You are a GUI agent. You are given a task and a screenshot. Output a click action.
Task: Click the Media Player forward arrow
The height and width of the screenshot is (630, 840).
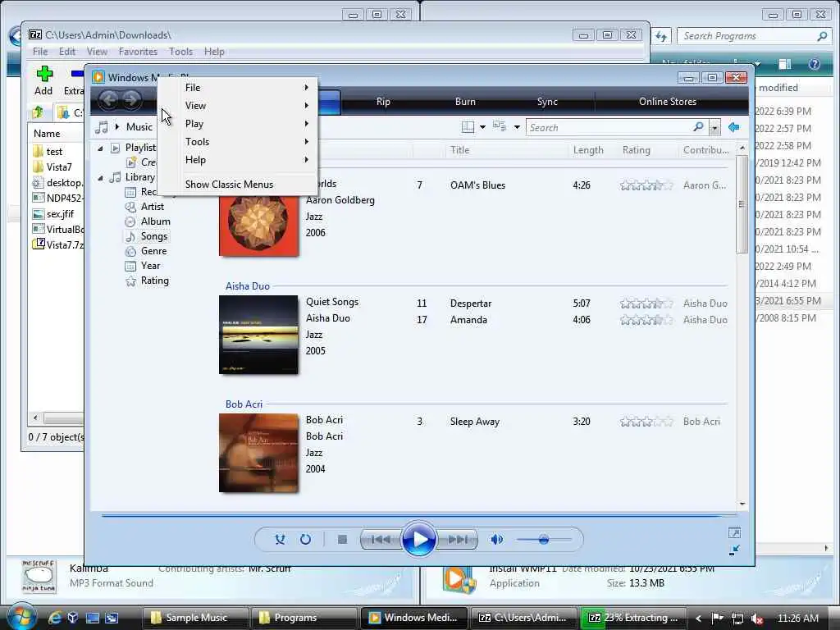click(x=131, y=99)
